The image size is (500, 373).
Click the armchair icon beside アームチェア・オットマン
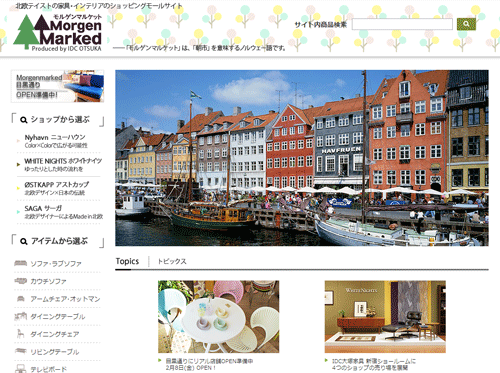pos(21,299)
